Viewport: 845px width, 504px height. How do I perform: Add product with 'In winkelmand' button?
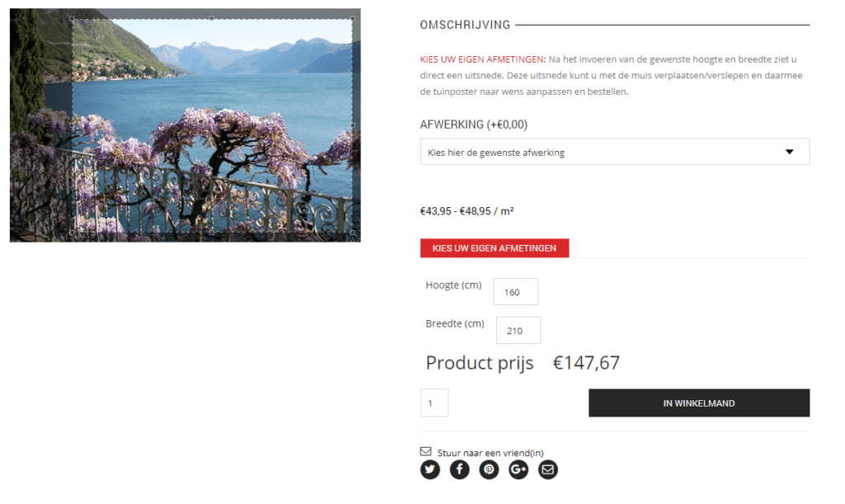point(699,403)
